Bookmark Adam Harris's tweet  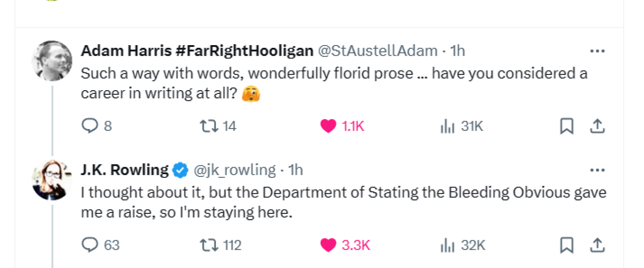[x=567, y=126]
